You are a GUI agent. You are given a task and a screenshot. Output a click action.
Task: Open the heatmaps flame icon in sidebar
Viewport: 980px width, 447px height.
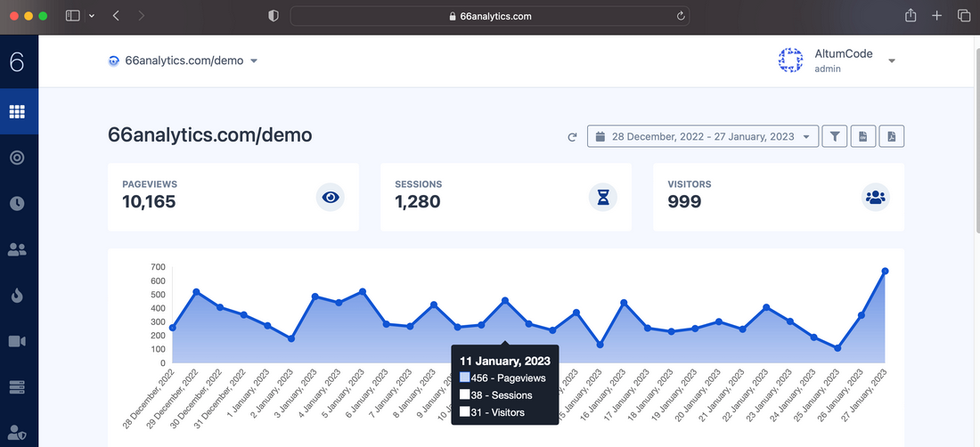17,296
